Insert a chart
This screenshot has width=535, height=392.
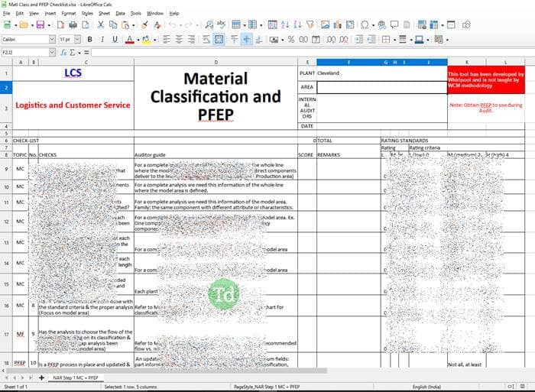point(338,24)
